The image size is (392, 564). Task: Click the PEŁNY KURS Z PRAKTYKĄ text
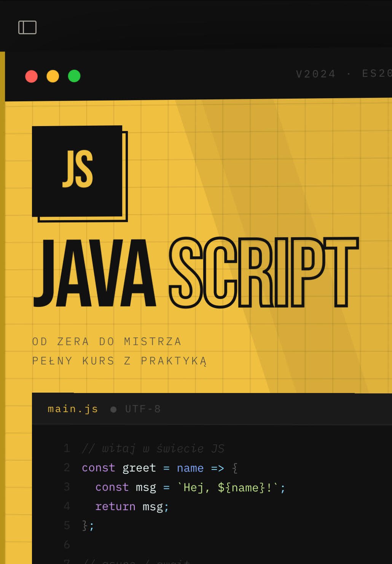click(x=120, y=361)
